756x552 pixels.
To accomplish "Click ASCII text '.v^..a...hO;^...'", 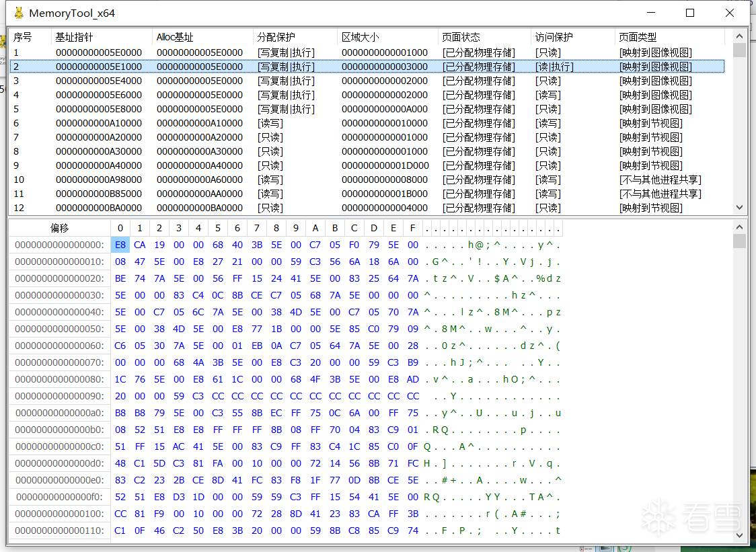I will click(x=493, y=379).
